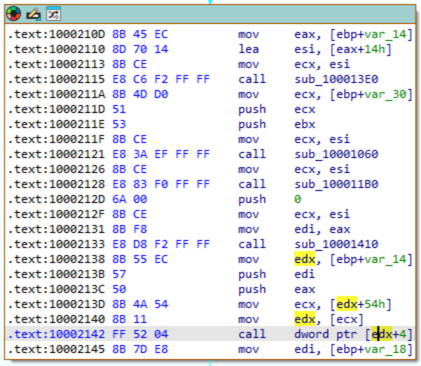Select address .text:1000210D
The height and width of the screenshot is (366, 421).
pos(56,34)
